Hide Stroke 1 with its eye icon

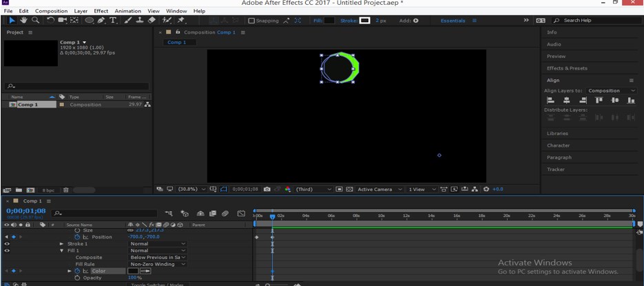[x=7, y=244]
